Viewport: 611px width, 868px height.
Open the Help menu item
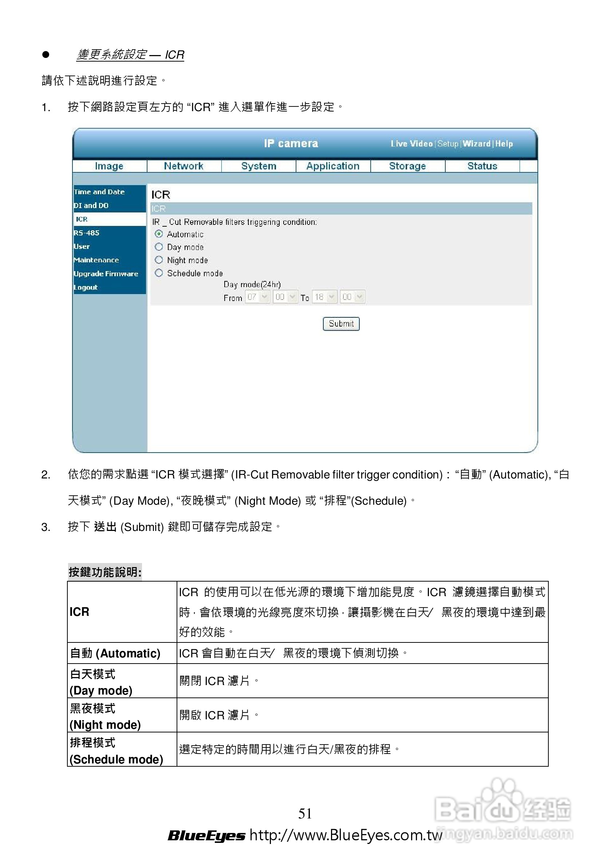point(505,144)
